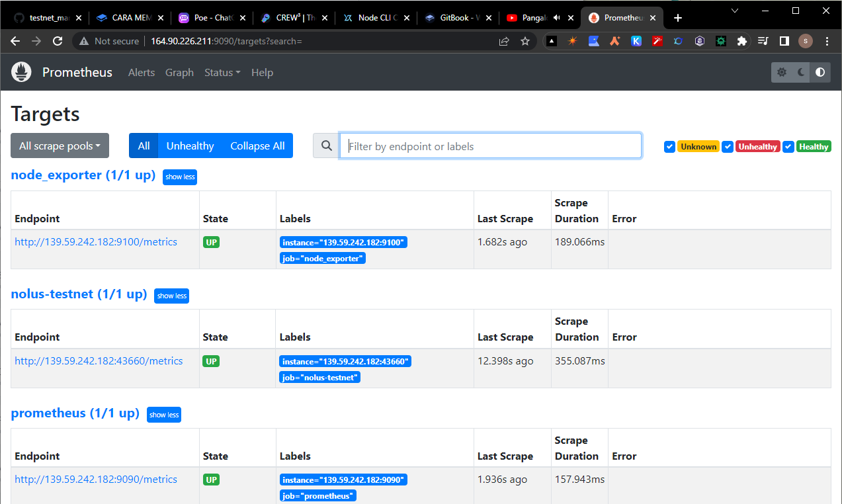Select the dark theme moon icon
Image resolution: width=842 pixels, height=504 pixels.
801,72
